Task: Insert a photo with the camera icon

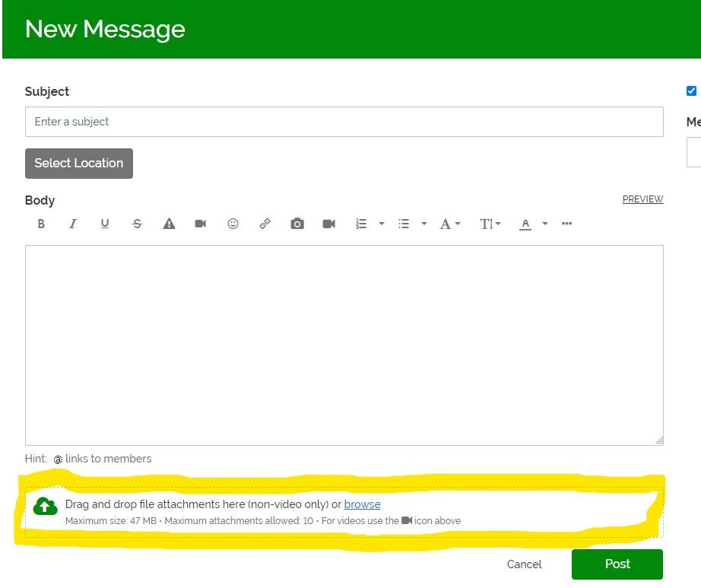Action: [297, 224]
